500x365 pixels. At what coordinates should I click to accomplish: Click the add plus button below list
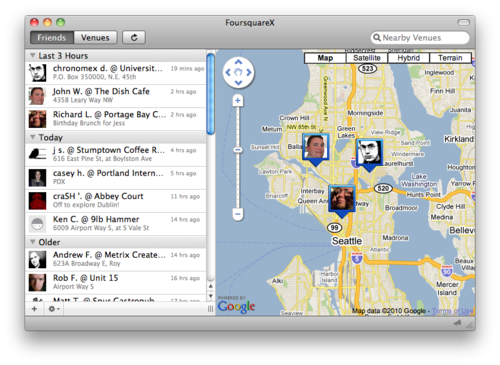pyautogui.click(x=34, y=309)
